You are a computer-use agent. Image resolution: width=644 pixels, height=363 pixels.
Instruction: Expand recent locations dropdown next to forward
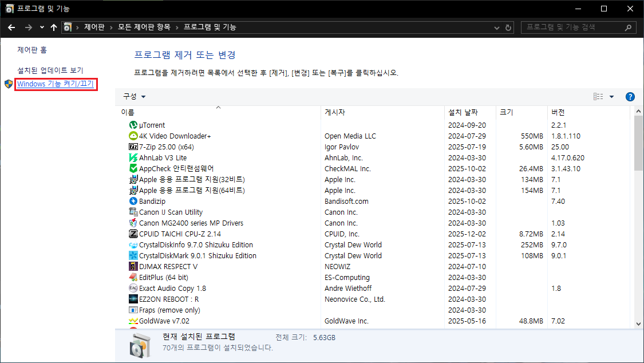click(x=42, y=27)
